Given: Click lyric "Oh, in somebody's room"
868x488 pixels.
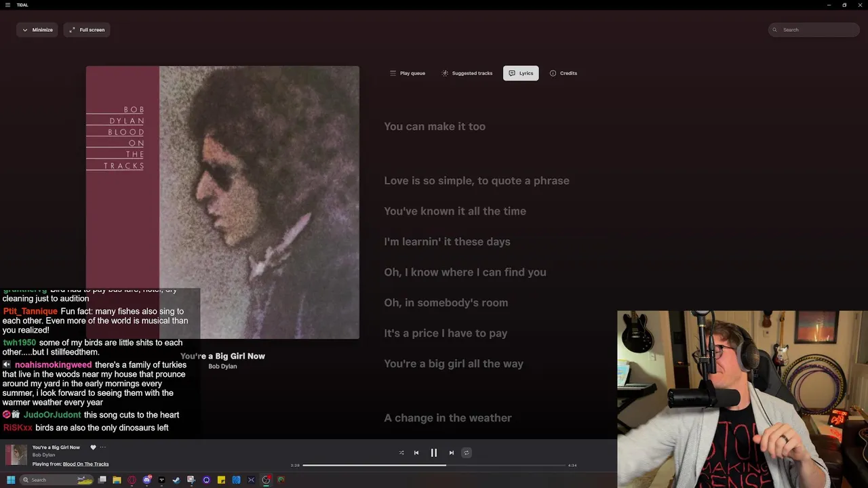Looking at the screenshot, I should click(x=446, y=302).
